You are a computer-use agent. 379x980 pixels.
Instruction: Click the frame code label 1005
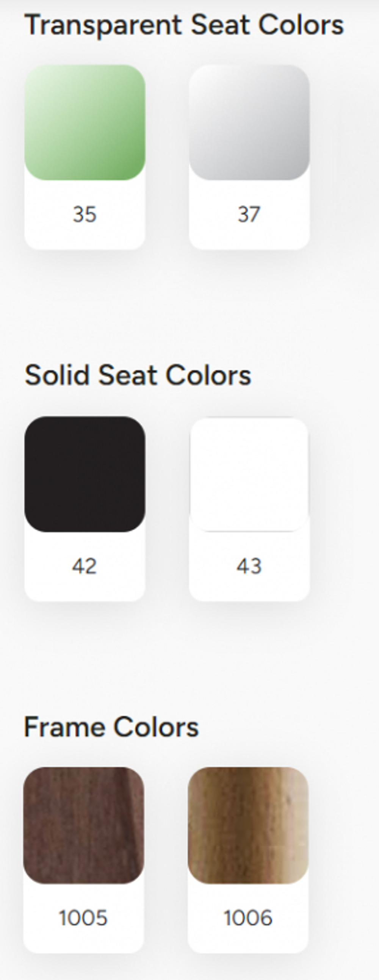(83, 917)
